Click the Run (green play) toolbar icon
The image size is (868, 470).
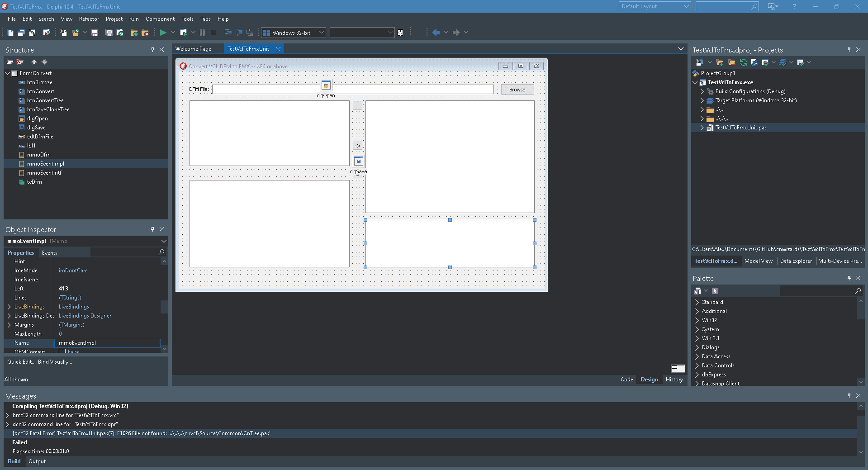point(163,33)
